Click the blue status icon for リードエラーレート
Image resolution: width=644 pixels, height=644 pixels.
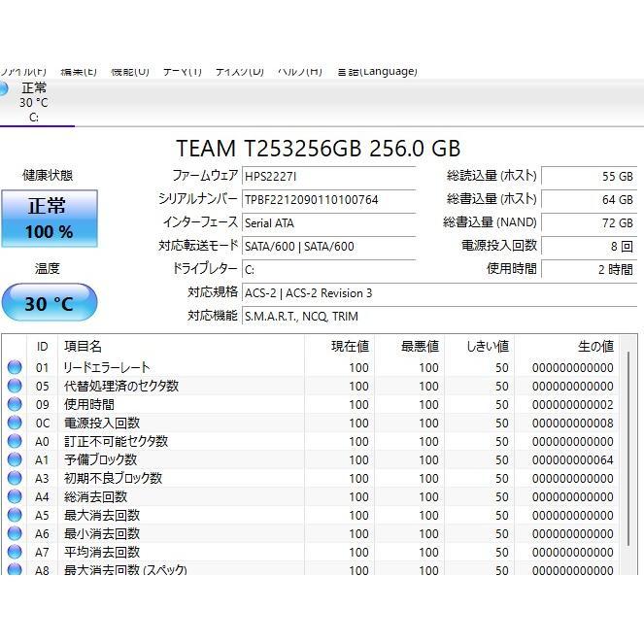point(14,367)
